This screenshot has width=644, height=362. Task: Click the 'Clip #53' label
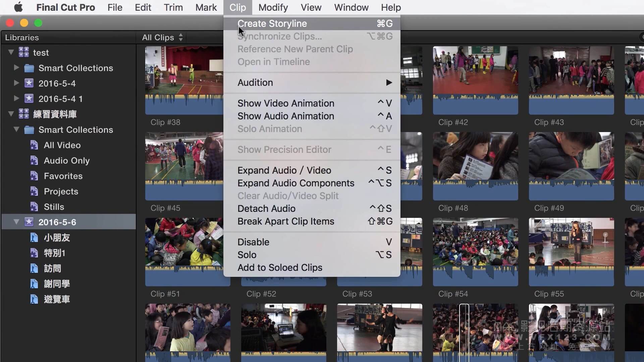tap(357, 294)
